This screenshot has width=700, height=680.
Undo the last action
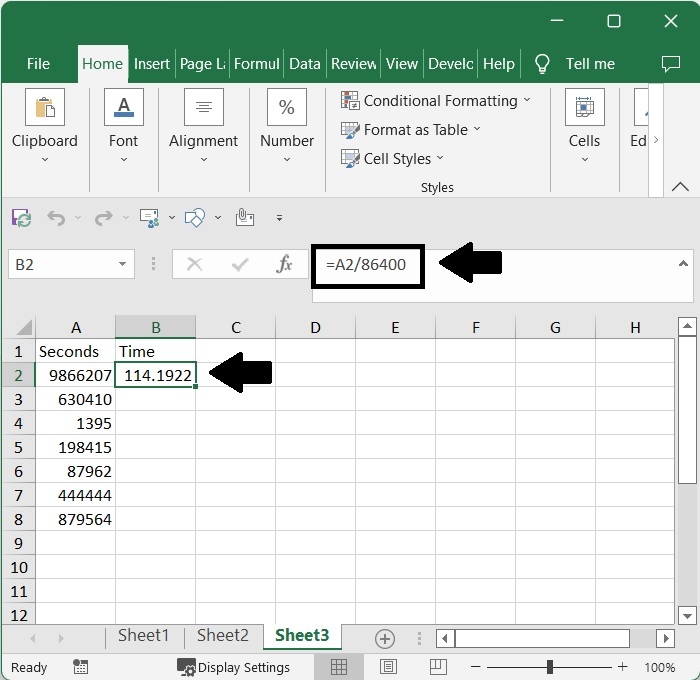tap(56, 218)
